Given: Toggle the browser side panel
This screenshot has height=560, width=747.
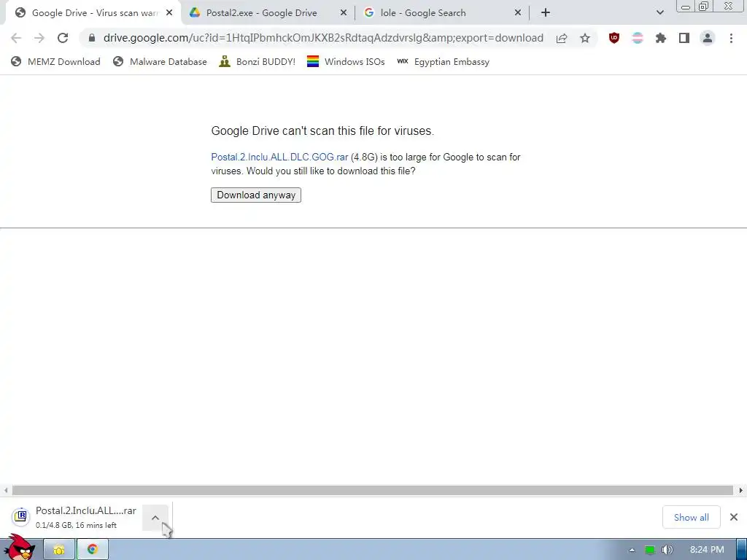Looking at the screenshot, I should click(x=684, y=38).
